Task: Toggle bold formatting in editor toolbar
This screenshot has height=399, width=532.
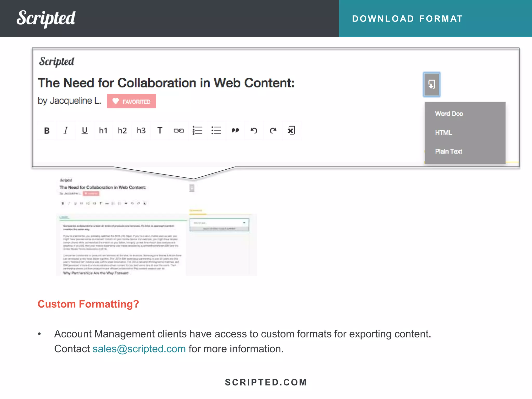Action: point(47,130)
